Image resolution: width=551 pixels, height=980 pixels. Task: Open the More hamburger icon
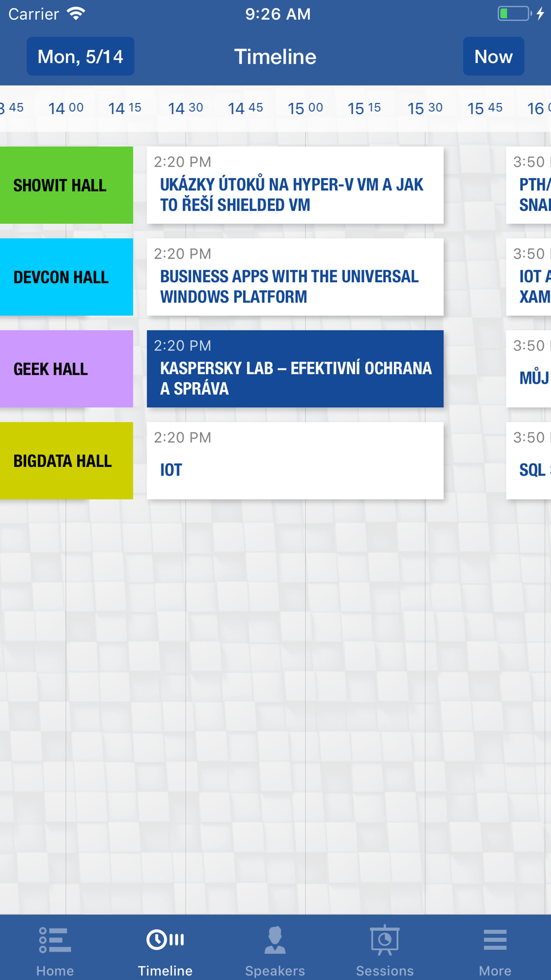pos(495,940)
